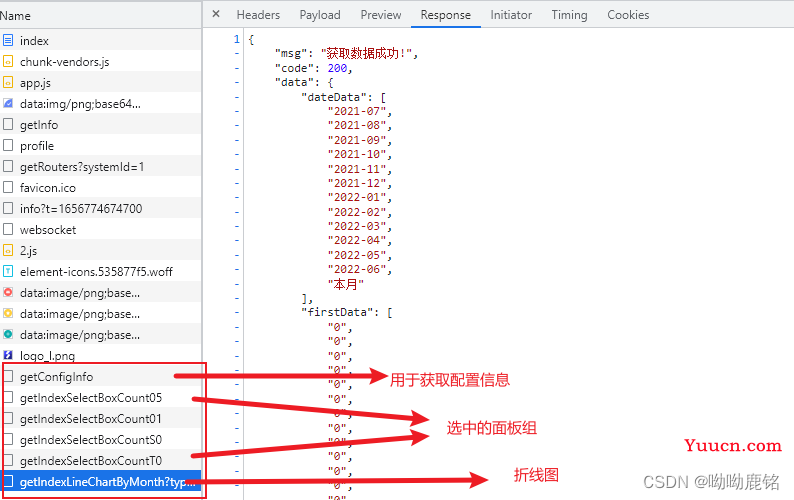The height and width of the screenshot is (500, 794).
Task: Click the icon box beside getIndexSelectBoxCount05
Action: click(x=8, y=398)
